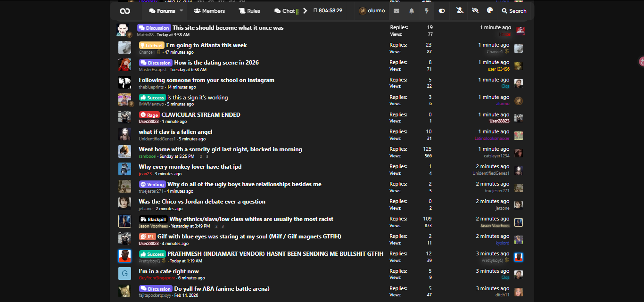
Task: Open the inbox envelope icon
Action: coord(396,11)
